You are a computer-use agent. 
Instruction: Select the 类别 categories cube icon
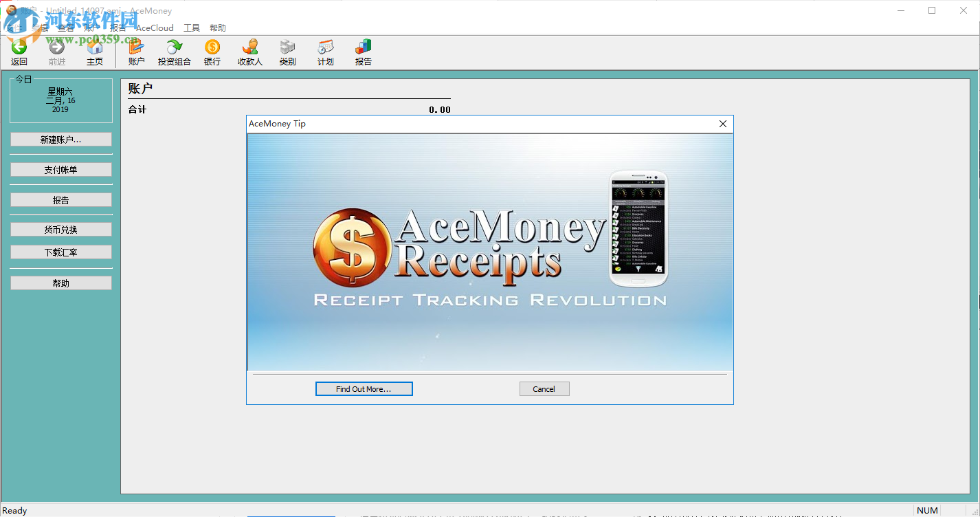(287, 47)
